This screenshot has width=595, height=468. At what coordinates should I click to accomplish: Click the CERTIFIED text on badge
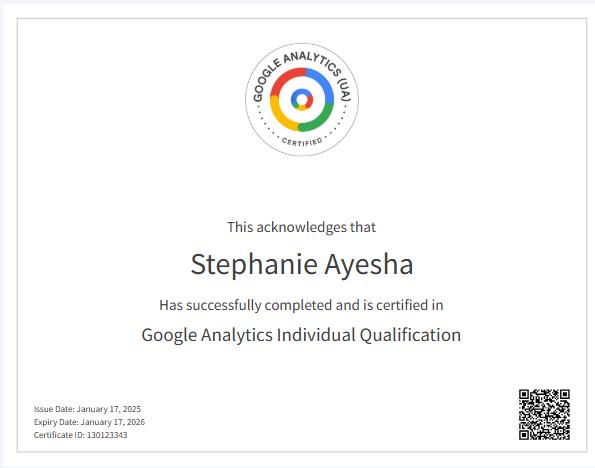[302, 142]
